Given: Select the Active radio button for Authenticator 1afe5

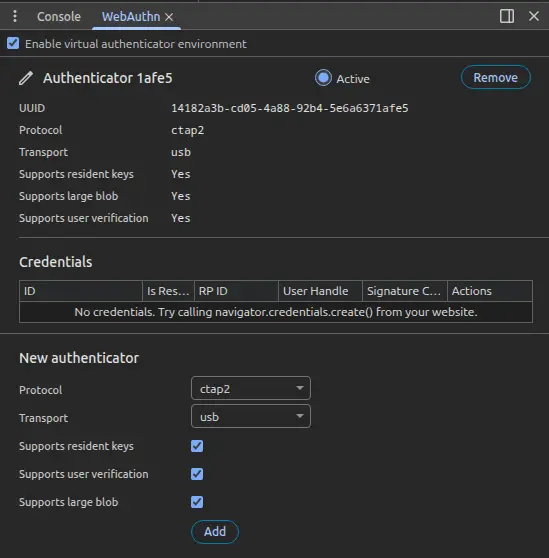Looking at the screenshot, I should coord(323,78).
